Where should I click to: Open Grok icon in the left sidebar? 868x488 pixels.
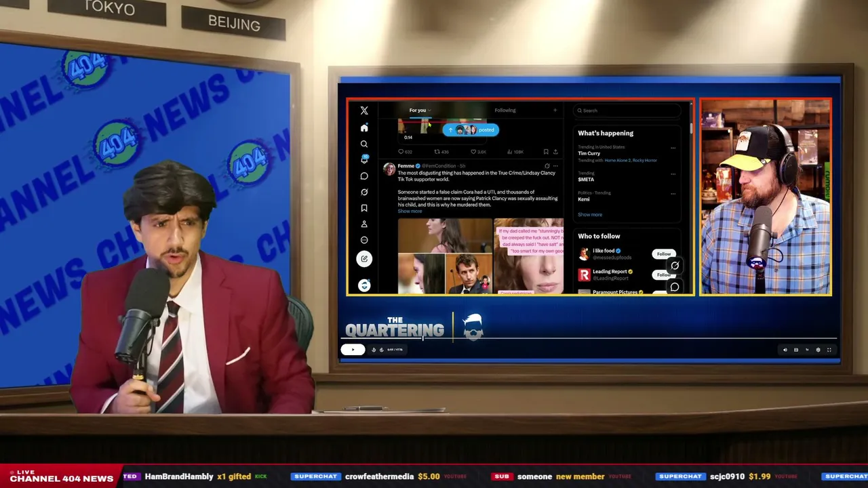[364, 192]
